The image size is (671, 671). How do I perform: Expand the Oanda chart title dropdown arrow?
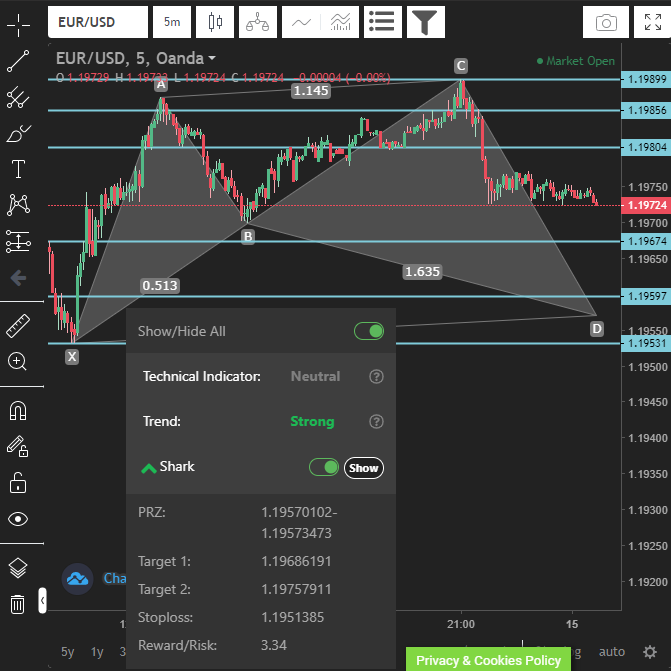point(212,58)
